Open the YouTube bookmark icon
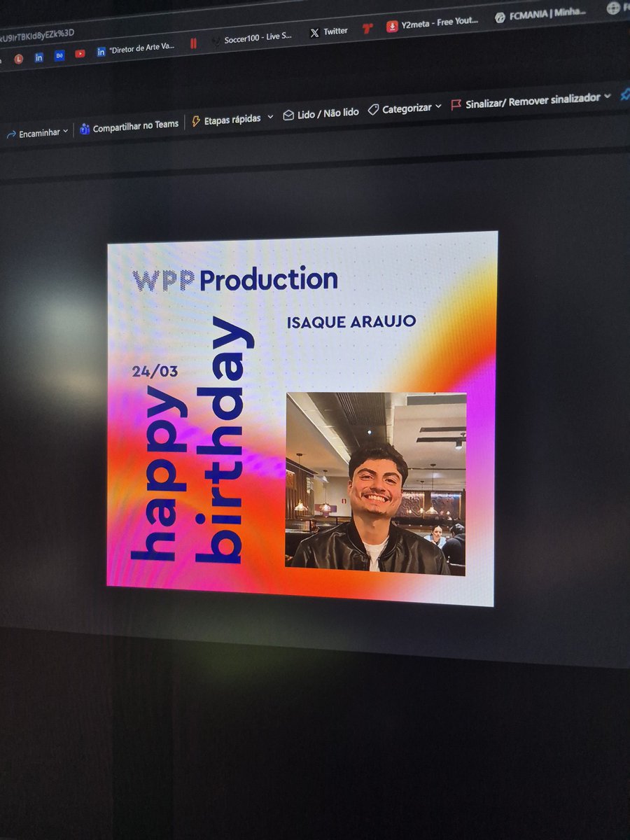Viewport: 630px width, 840px height. click(x=80, y=54)
